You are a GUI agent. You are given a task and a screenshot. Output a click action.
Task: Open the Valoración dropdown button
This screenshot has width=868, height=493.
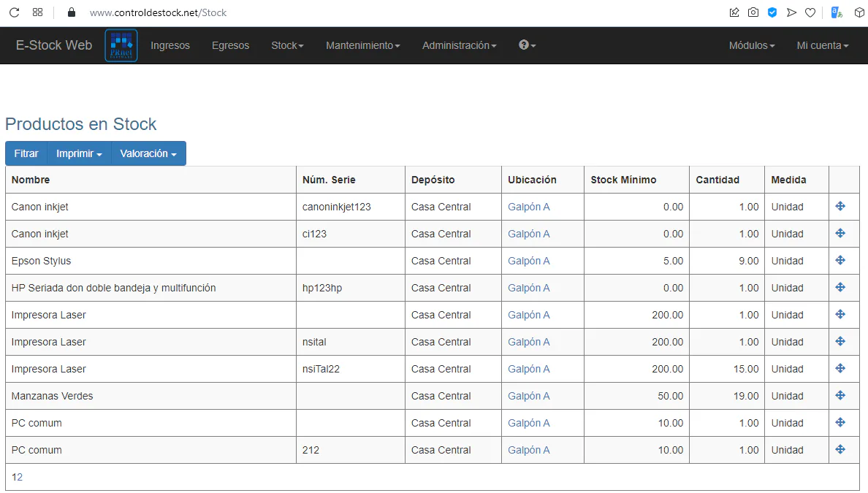[x=148, y=153]
